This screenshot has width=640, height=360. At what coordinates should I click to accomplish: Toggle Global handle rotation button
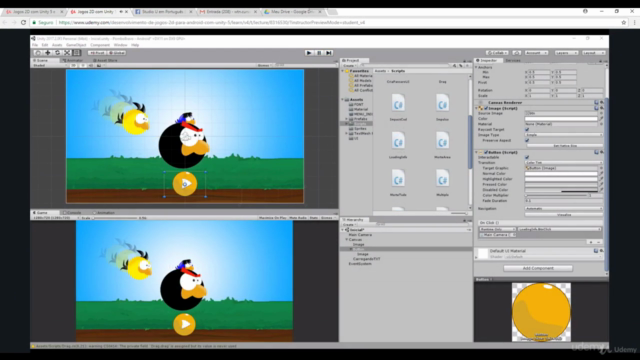click(x=117, y=53)
